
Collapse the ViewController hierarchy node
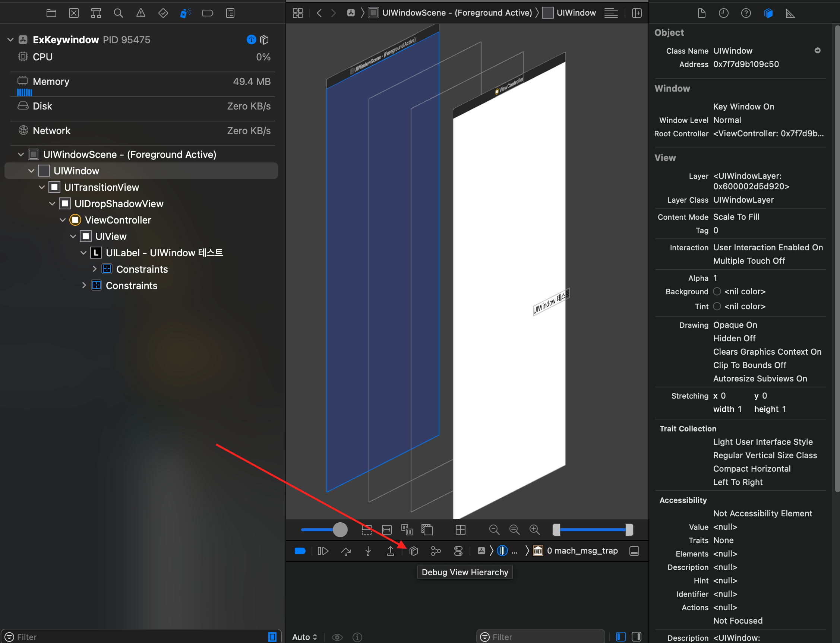63,220
